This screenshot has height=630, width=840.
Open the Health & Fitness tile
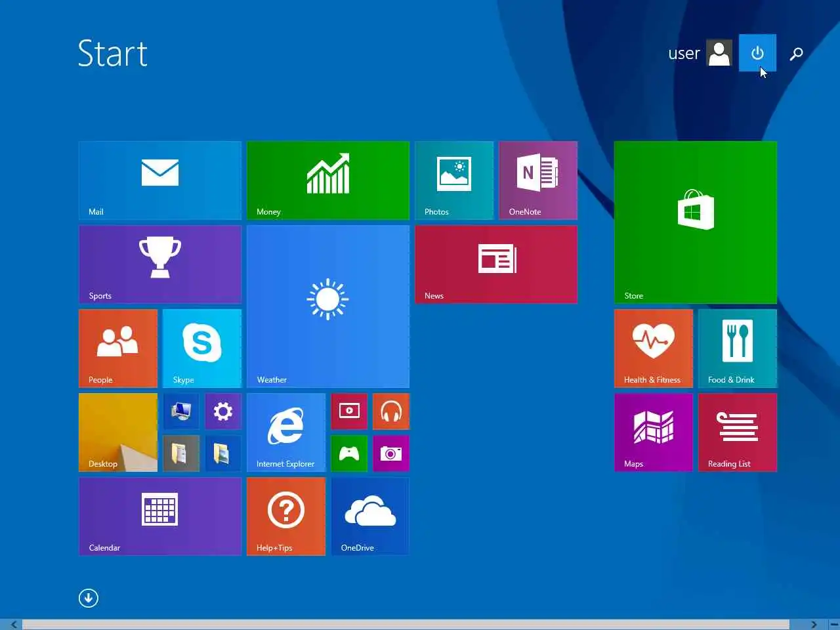654,348
